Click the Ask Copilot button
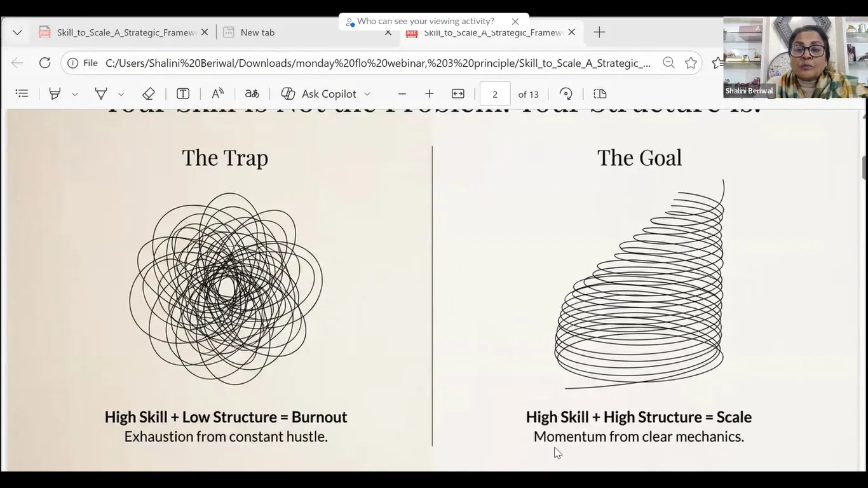 point(325,94)
